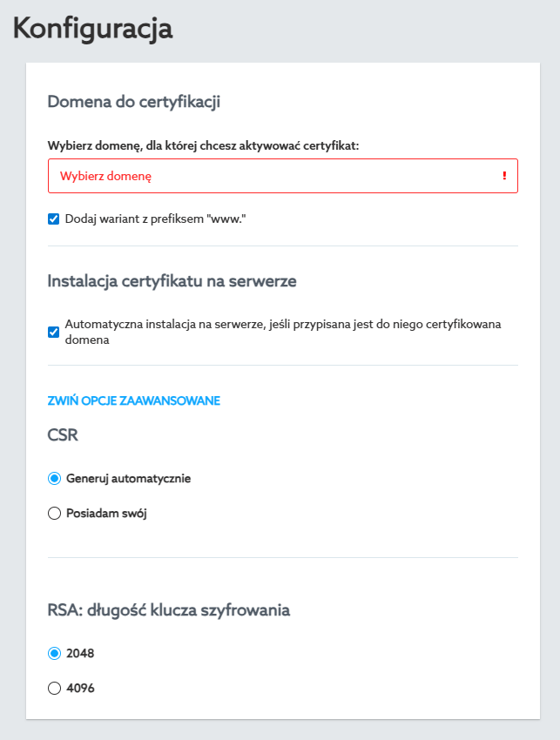The height and width of the screenshot is (740, 560).
Task: Click the "Generuj automatycznie" label text
Action: click(x=128, y=478)
